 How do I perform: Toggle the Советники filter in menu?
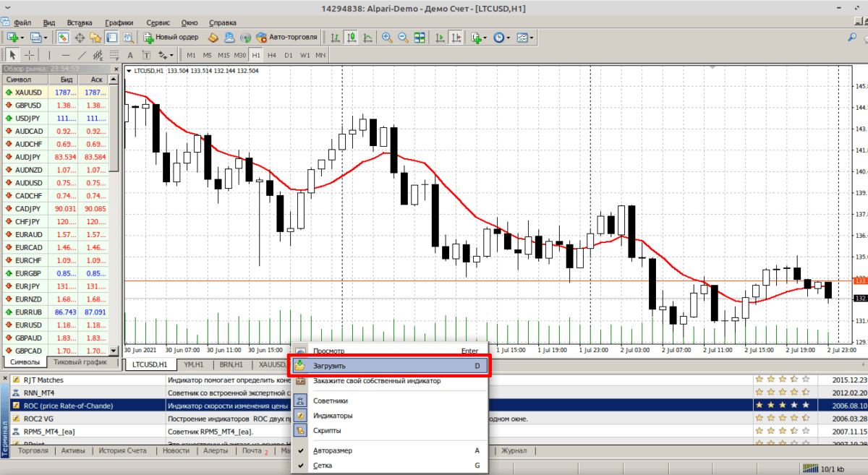pos(332,400)
